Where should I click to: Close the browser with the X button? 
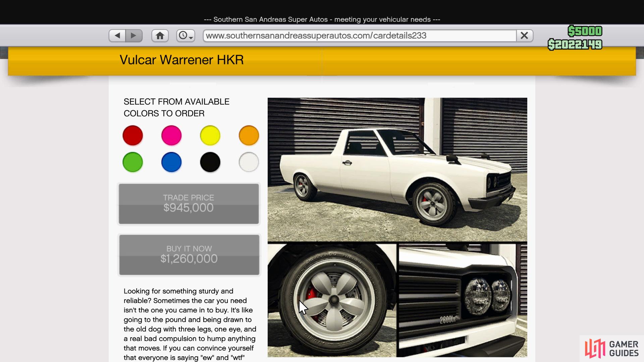pyautogui.click(x=525, y=36)
